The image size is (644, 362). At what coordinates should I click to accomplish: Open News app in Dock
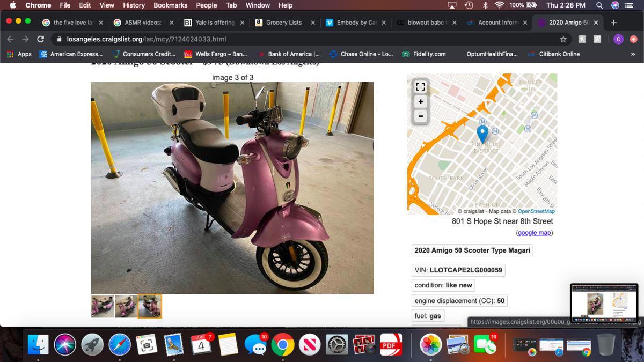pyautogui.click(x=310, y=345)
